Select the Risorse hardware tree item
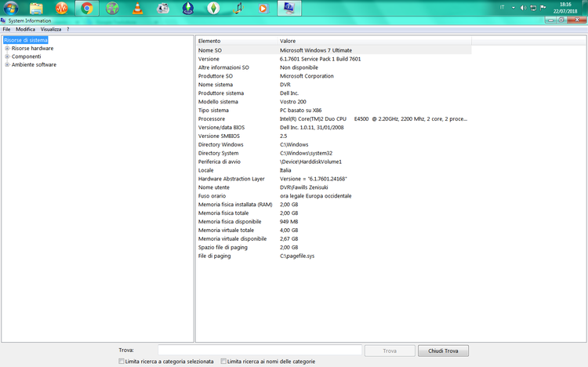 pos(33,49)
